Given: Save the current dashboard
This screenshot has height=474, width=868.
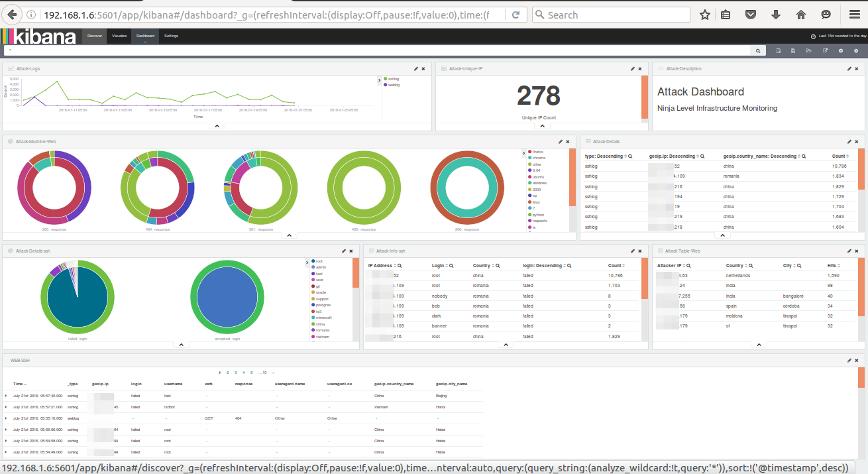Looking at the screenshot, I should (793, 50).
